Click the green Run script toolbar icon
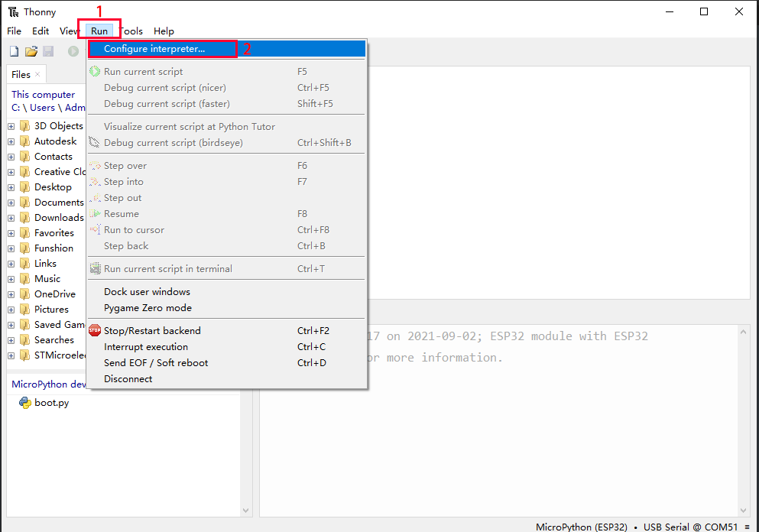759x532 pixels. point(73,51)
